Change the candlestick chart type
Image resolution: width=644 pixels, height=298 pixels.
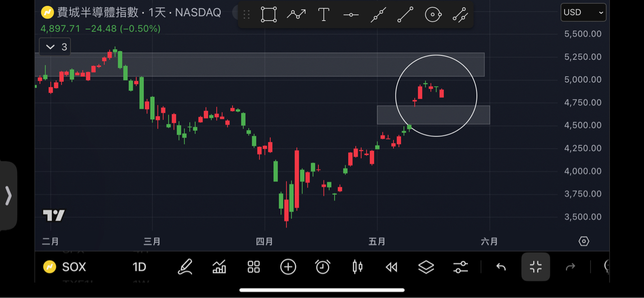pos(357,267)
